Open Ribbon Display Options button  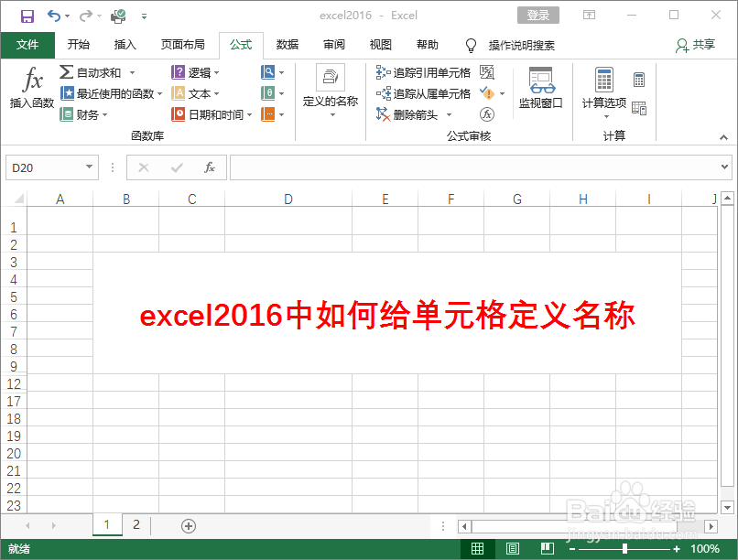(589, 15)
